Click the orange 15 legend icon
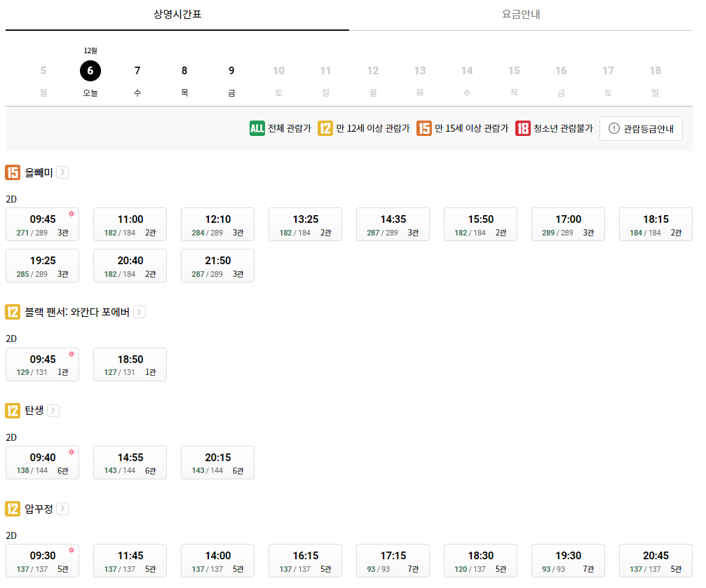This screenshot has width=706, height=588. [x=423, y=128]
